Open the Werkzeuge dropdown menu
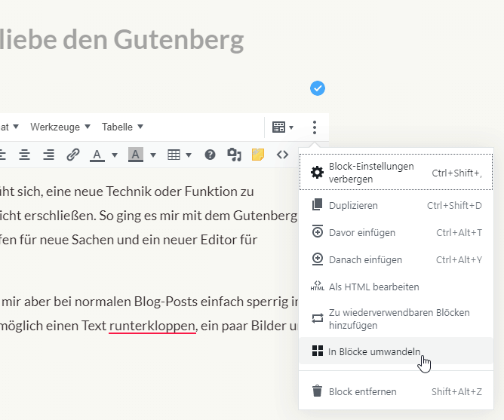504x420 pixels. click(60, 127)
